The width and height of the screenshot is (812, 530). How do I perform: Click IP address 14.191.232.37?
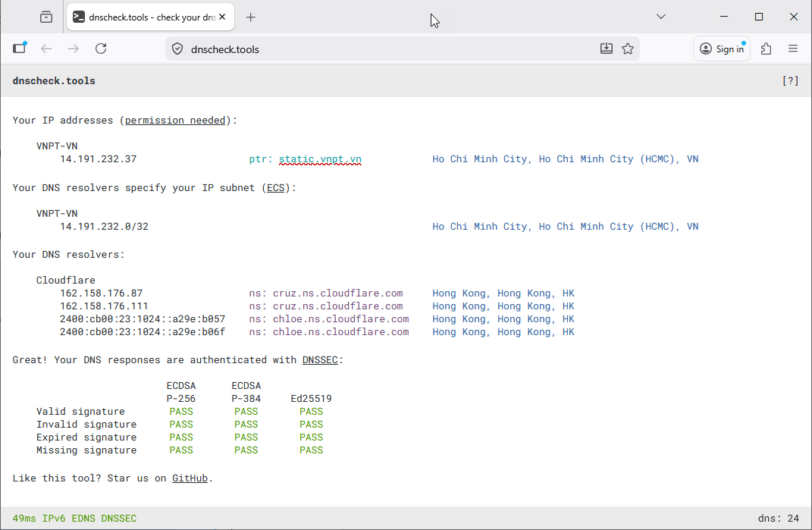(x=98, y=159)
